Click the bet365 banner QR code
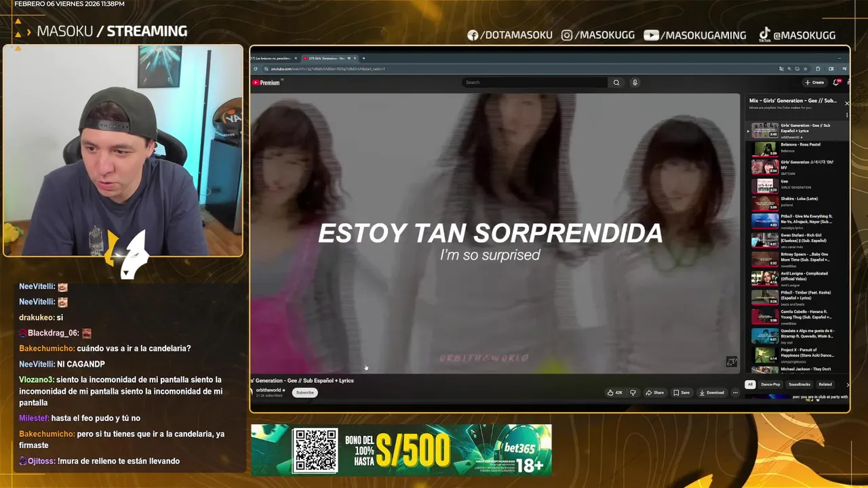Viewport: 868px width, 488px height. point(315,450)
